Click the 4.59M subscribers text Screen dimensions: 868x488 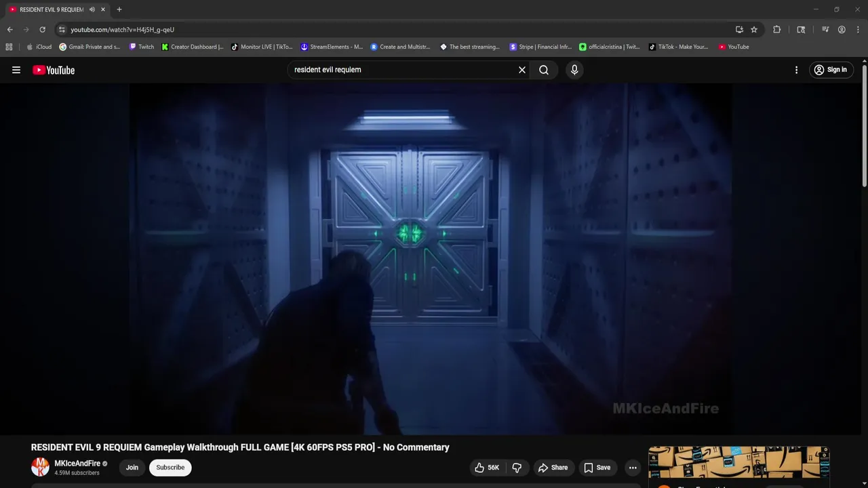(77, 473)
